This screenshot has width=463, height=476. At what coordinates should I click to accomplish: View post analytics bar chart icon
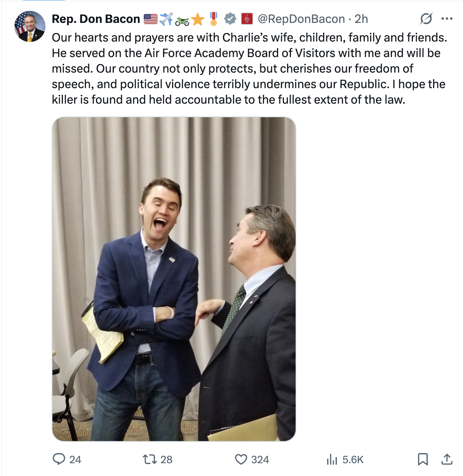pos(332,460)
